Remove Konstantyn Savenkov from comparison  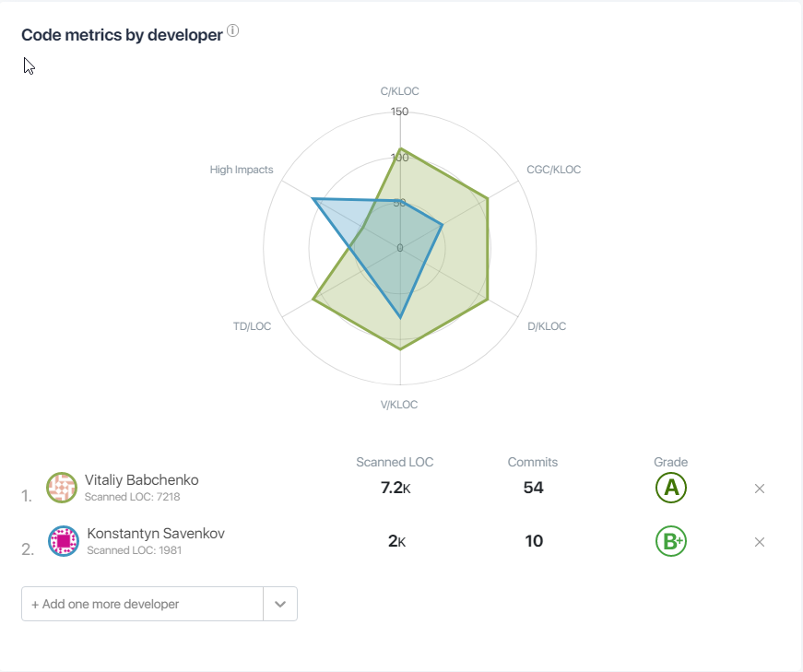click(x=760, y=542)
